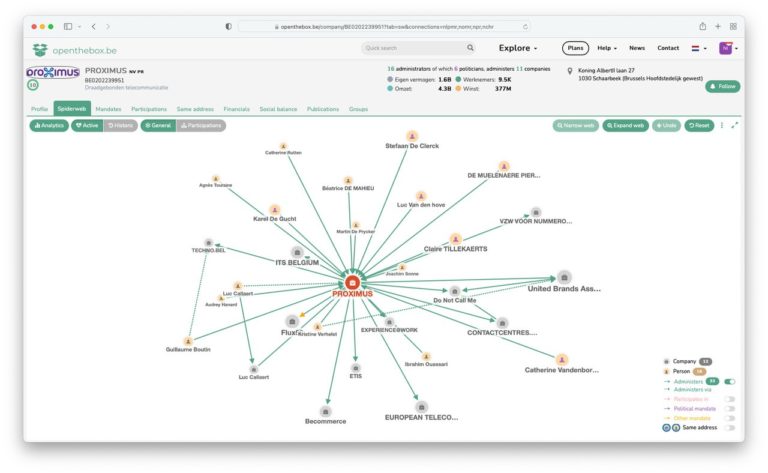Select the Participations web mode
The height and width of the screenshot is (473, 768).
tap(201, 125)
